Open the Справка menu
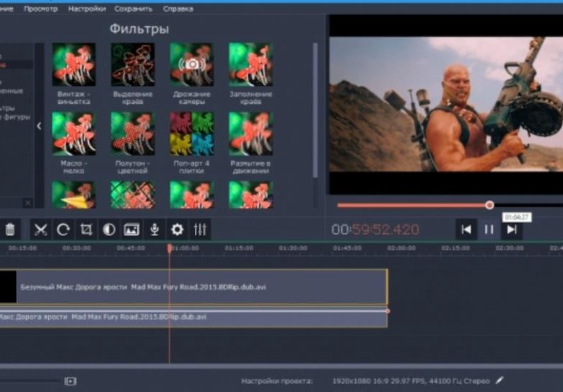563x392 pixels. [178, 9]
